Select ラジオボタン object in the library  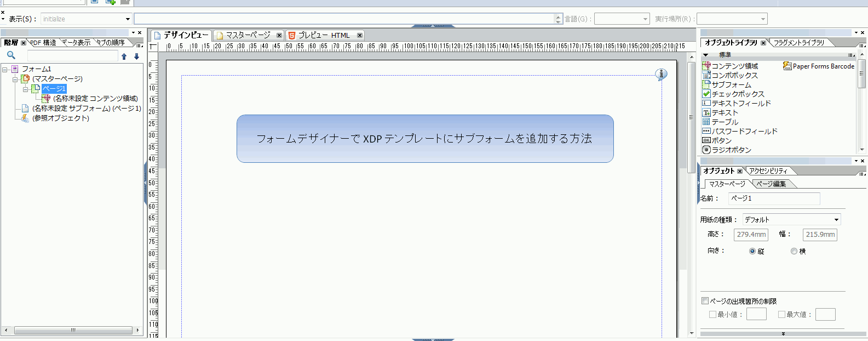tap(727, 150)
